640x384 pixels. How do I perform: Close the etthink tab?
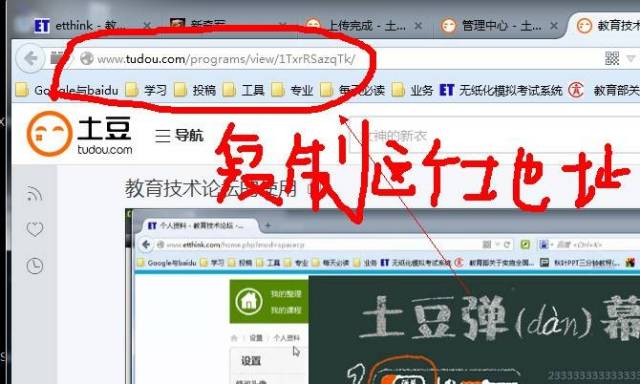click(x=147, y=26)
